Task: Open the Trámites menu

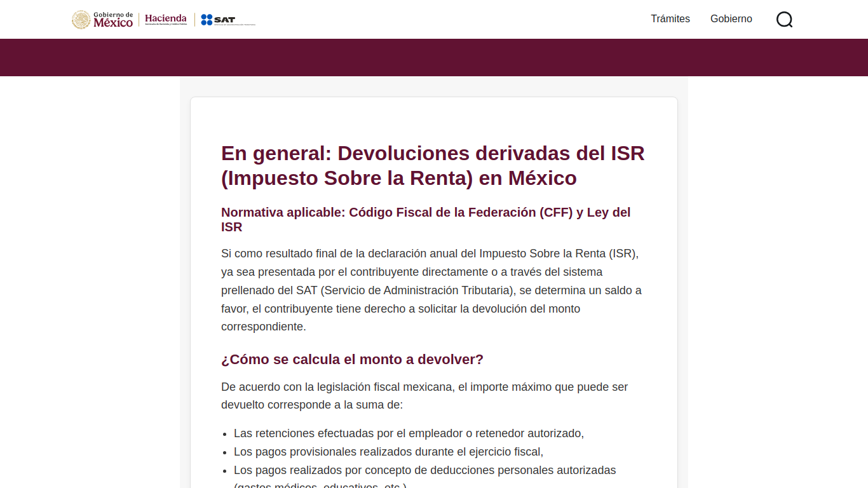Action: click(670, 19)
